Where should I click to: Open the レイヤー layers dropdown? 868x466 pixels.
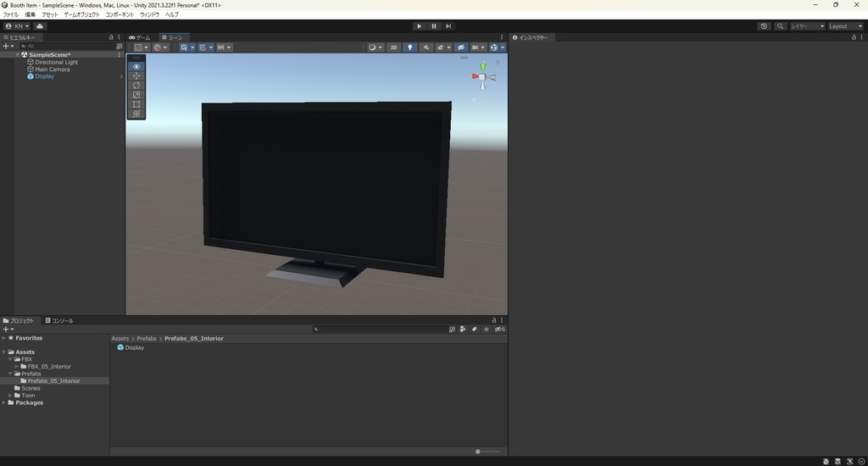coord(807,26)
